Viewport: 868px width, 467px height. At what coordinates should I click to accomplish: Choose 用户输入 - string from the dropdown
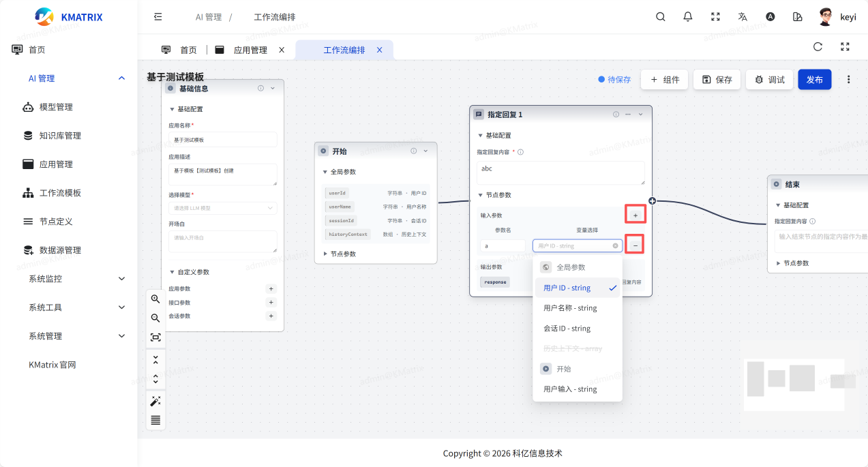click(x=570, y=389)
